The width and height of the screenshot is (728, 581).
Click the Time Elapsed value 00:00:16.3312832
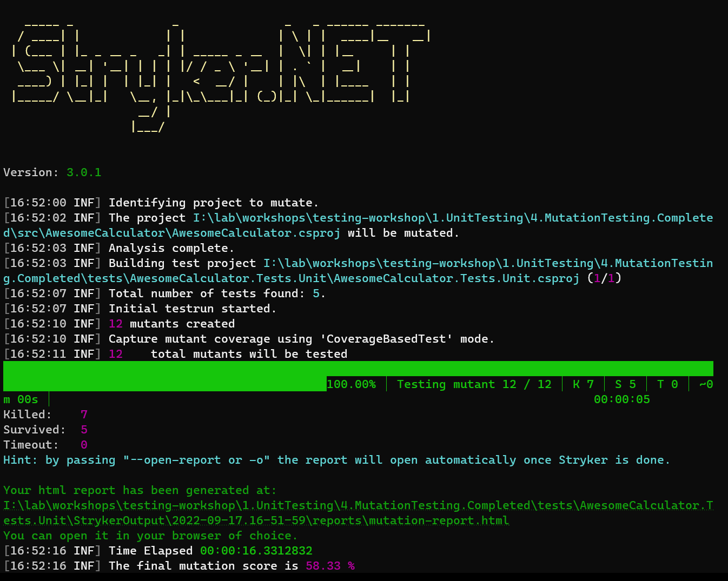point(256,551)
